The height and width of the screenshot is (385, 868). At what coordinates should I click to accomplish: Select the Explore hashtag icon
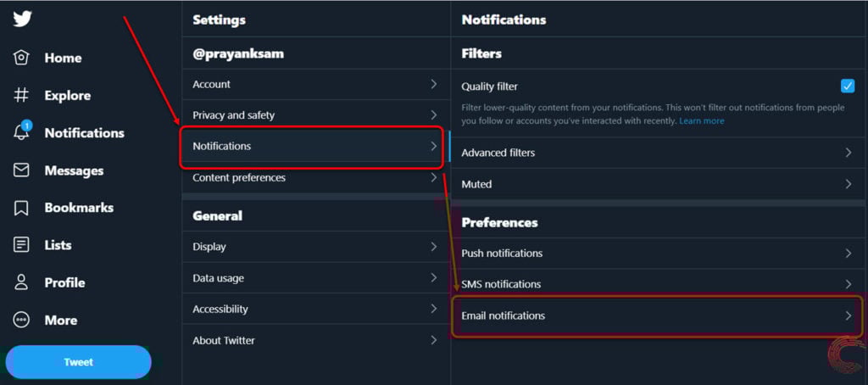pos(21,95)
